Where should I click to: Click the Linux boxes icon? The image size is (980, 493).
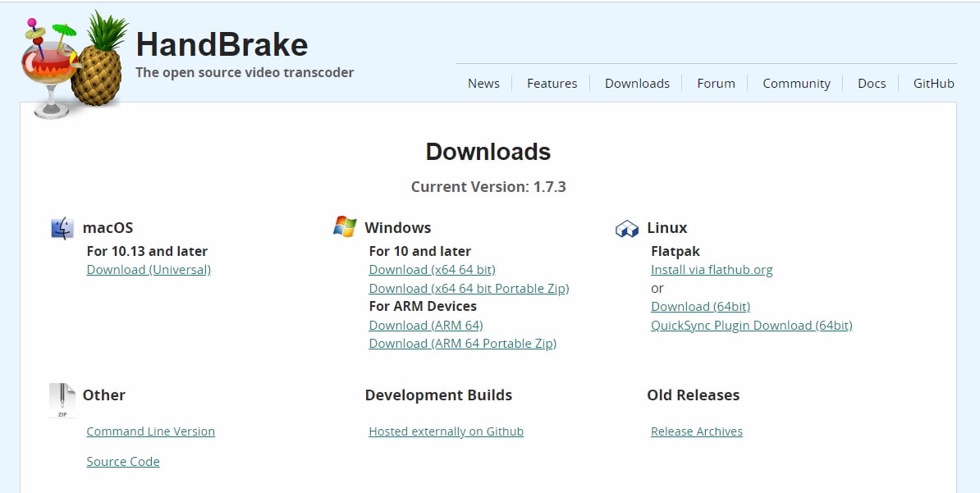(x=627, y=229)
